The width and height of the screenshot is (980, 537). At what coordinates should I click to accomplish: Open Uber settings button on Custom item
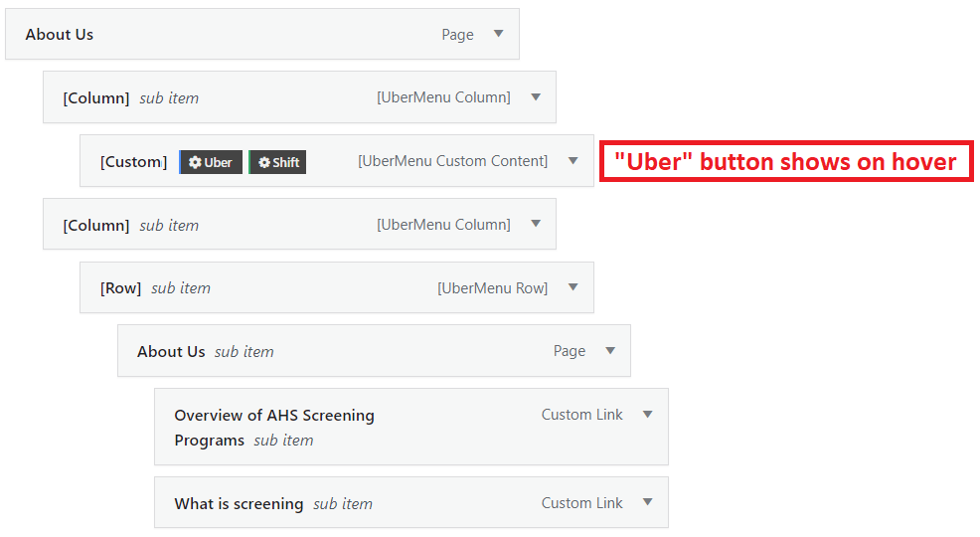click(211, 162)
